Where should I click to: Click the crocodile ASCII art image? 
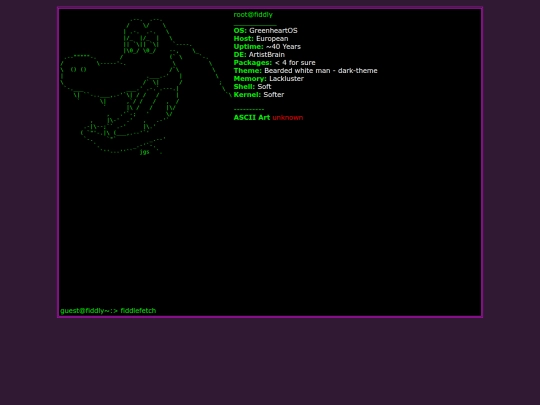[x=146, y=86]
